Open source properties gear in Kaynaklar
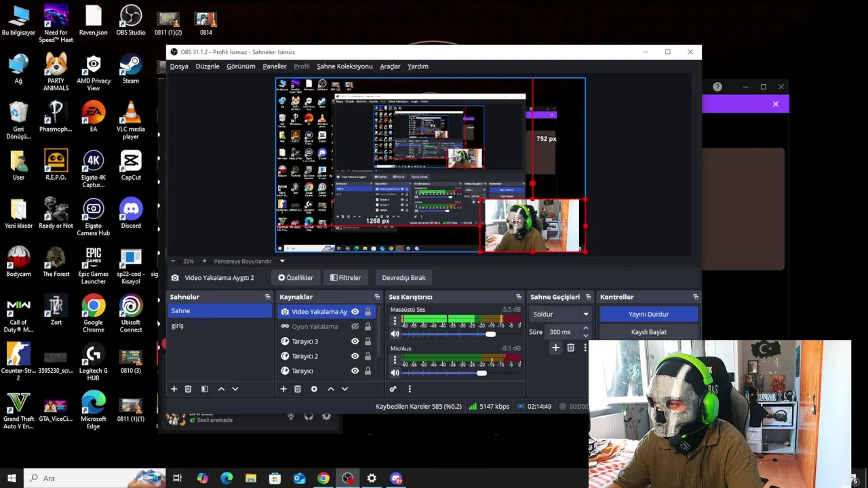Screen dimensions: 868x488 click(x=314, y=389)
